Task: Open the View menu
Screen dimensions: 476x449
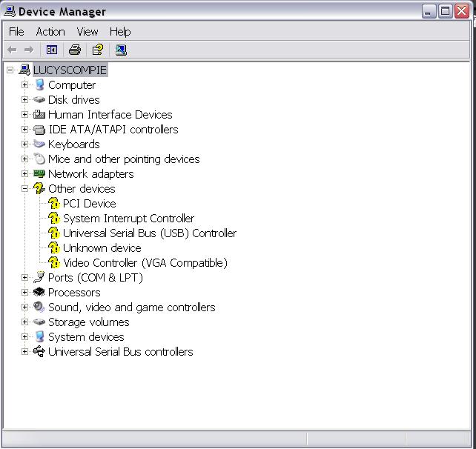Action: click(87, 32)
